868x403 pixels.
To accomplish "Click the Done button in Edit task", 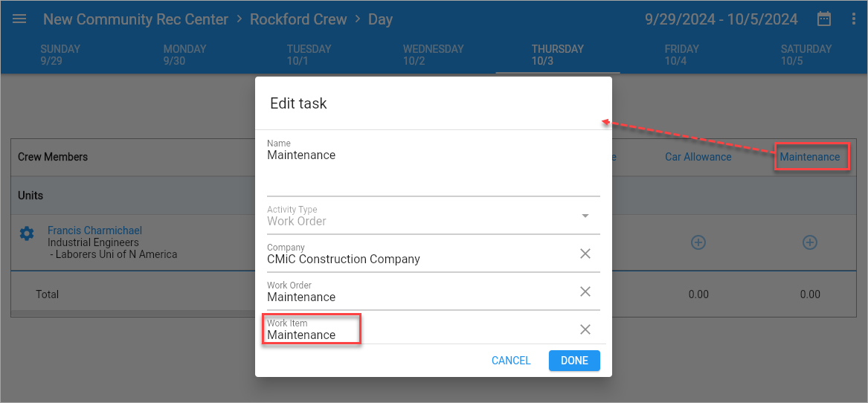I will (574, 361).
